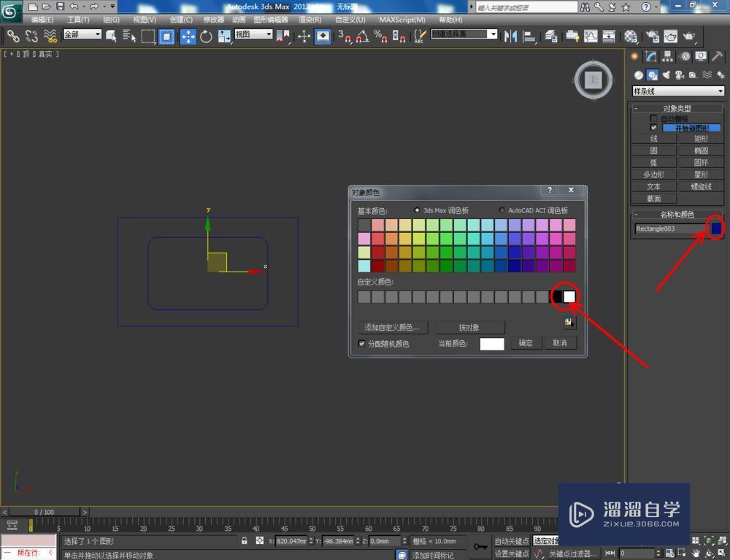This screenshot has width=730, height=560.
Task: Open the Material Editor from the toolbar
Action: tap(629, 35)
